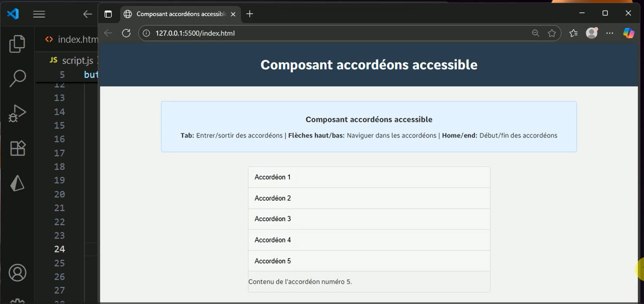Viewport: 644px width, 304px height.
Task: Add this page to favorites
Action: 552,33
